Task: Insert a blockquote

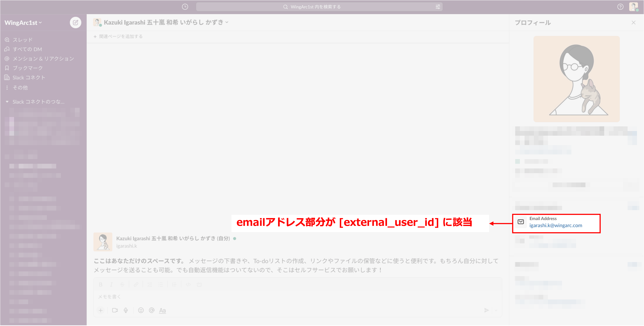Action: click(174, 285)
